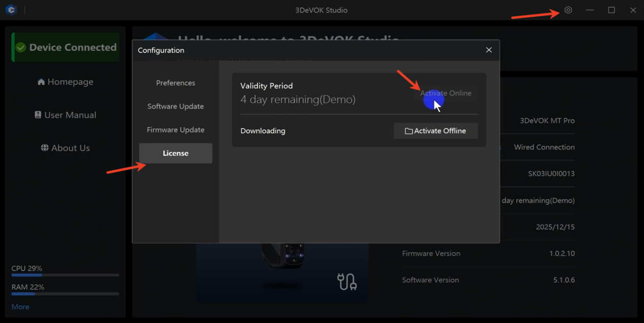Click the '4 day remaining(Demo)' validity text
This screenshot has width=644, height=323.
(298, 99)
